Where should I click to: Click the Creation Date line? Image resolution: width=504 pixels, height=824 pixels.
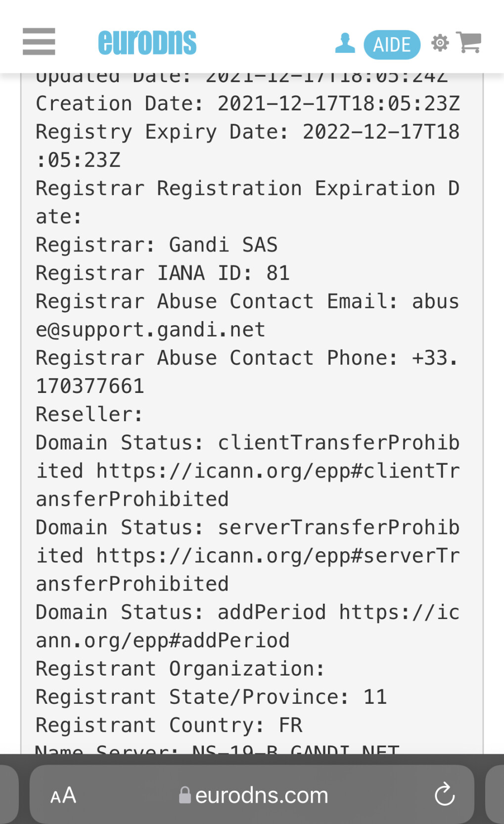coord(247,104)
